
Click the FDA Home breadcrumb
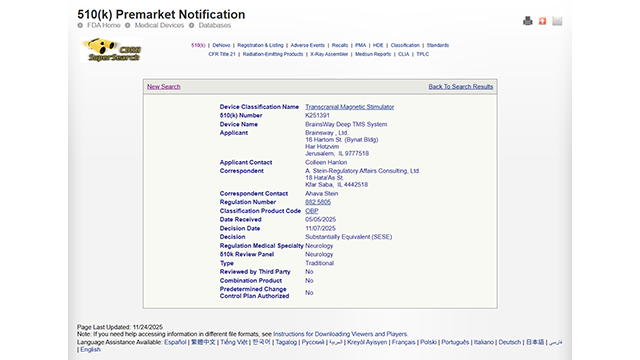[x=104, y=25]
